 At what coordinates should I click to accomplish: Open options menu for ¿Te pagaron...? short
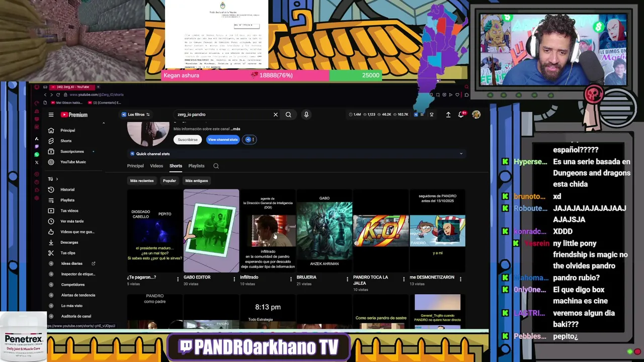point(178,279)
